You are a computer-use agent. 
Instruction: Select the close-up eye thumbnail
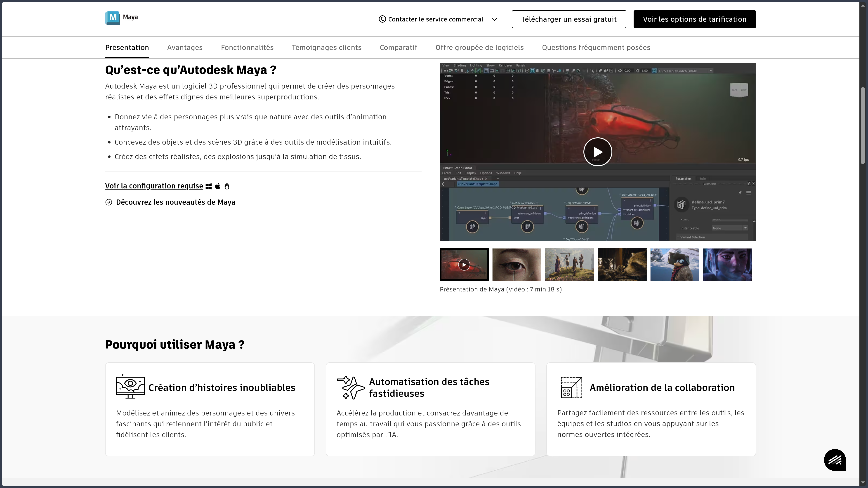coord(517,265)
